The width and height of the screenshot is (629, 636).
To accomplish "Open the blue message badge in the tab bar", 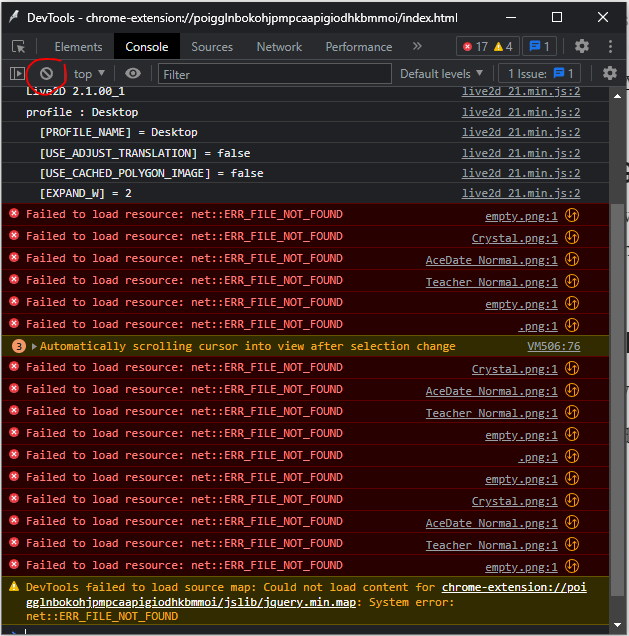I will pyautogui.click(x=539, y=47).
